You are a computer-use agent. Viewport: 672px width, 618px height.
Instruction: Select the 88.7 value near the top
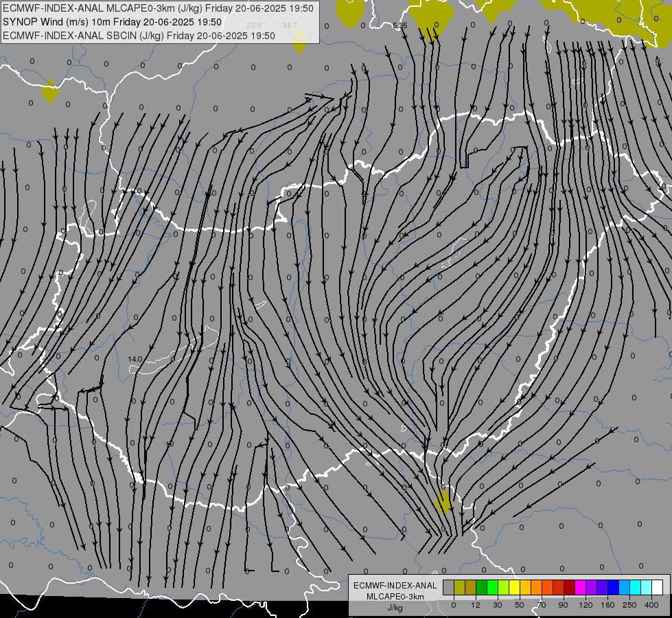coord(290,25)
